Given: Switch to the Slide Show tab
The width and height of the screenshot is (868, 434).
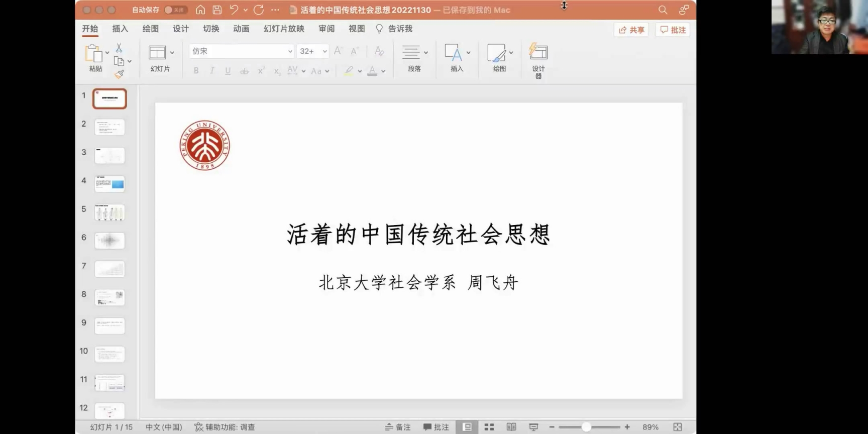Looking at the screenshot, I should 284,29.
